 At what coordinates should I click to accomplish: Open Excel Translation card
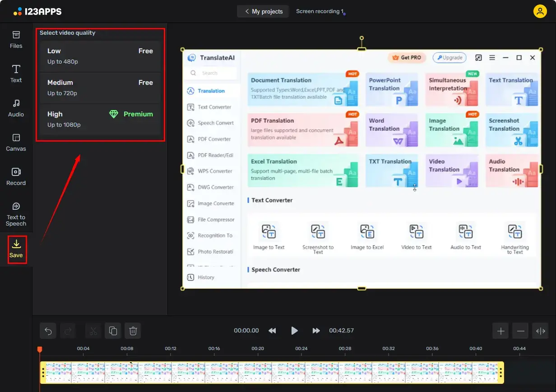click(x=303, y=171)
